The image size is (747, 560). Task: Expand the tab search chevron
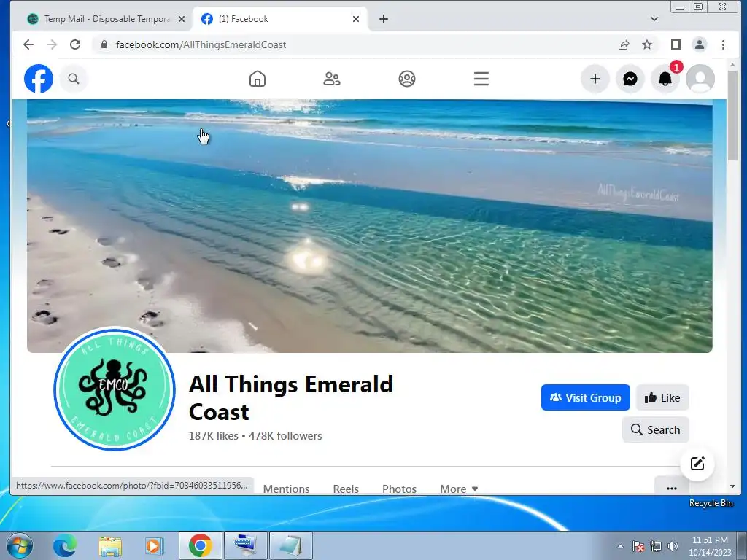point(654,19)
